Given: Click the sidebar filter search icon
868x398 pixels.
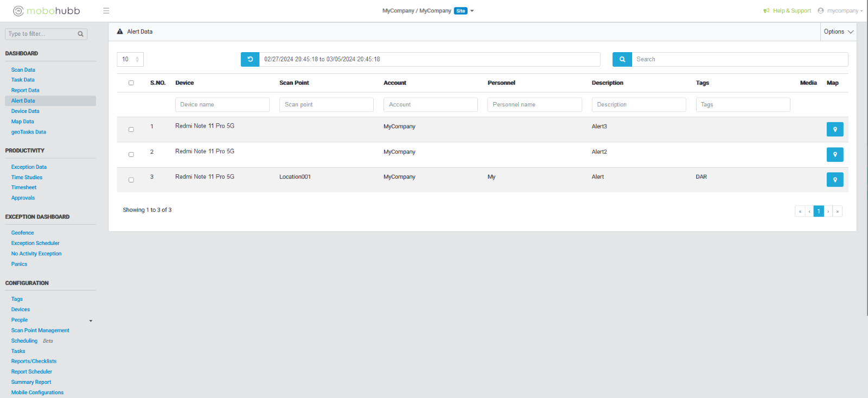Looking at the screenshot, I should pyautogui.click(x=81, y=34).
